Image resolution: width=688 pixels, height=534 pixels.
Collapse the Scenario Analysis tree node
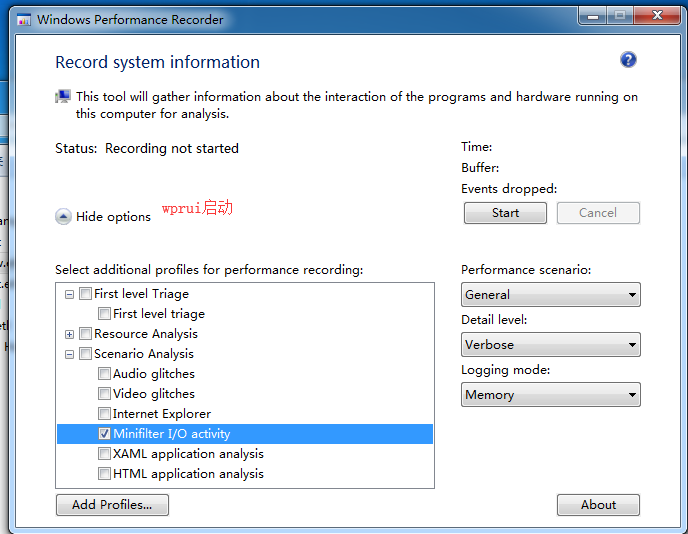tap(69, 354)
